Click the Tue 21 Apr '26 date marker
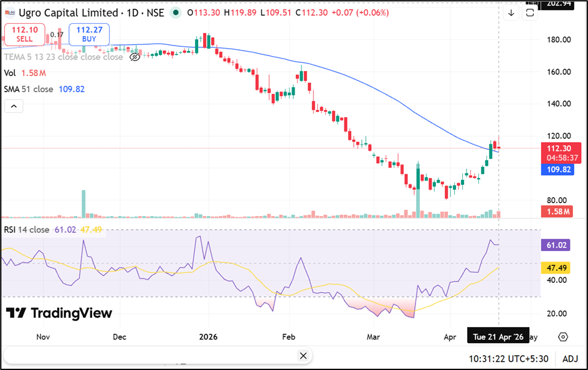The height and width of the screenshot is (370, 588). 498,336
